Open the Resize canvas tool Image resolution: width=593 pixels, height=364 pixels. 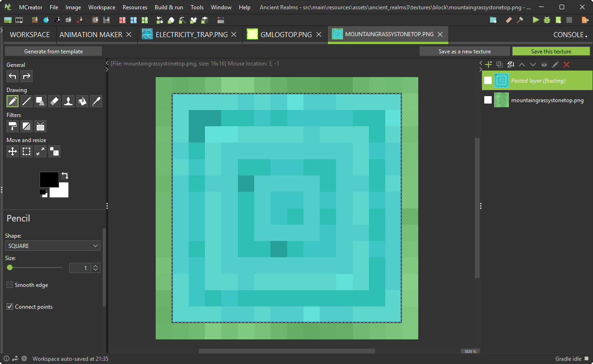pyautogui.click(x=54, y=151)
